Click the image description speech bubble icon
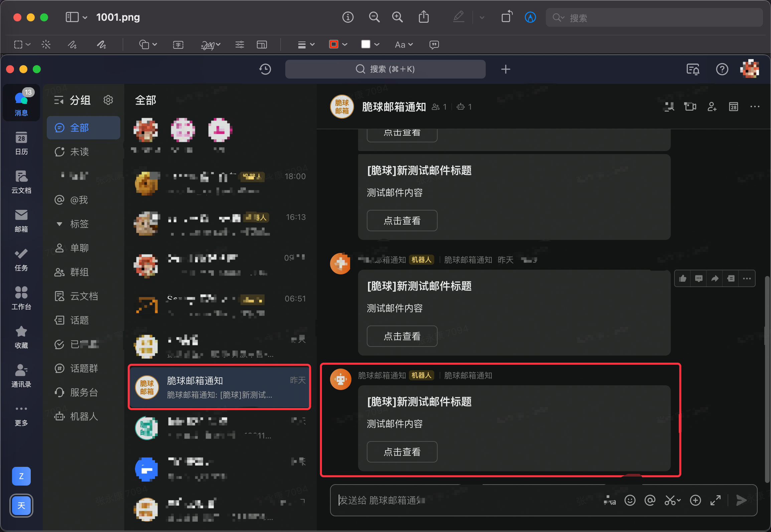The image size is (771, 532). pyautogui.click(x=434, y=44)
